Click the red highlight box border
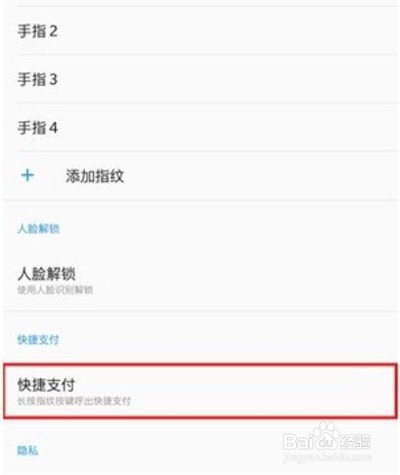 [200, 364]
